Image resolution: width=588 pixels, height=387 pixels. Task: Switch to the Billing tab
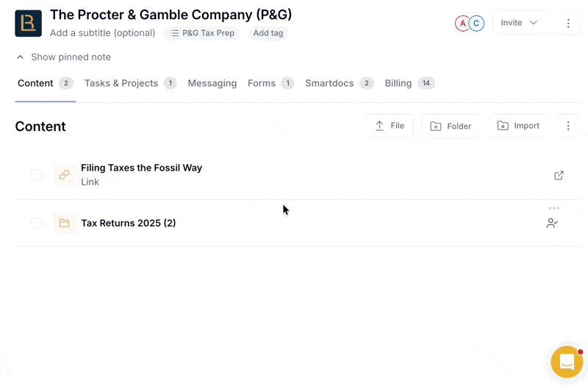tap(409, 83)
